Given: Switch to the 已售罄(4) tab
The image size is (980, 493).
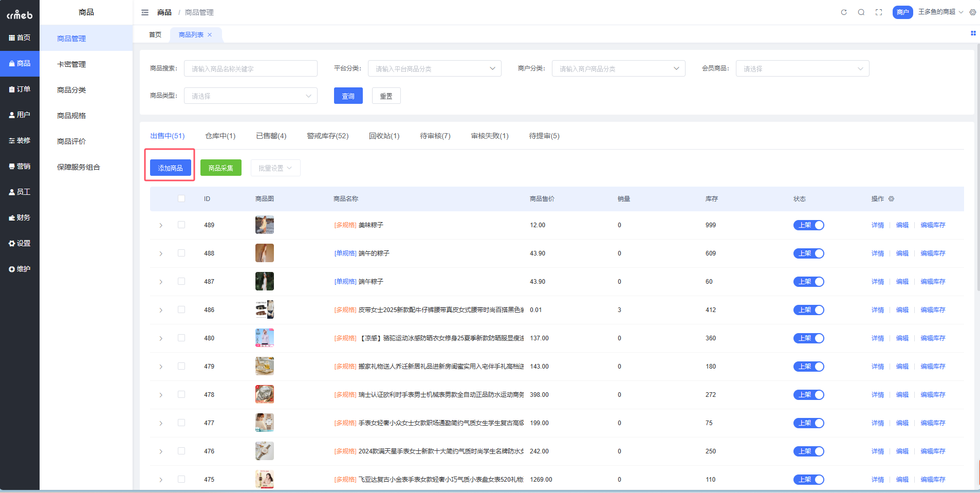Looking at the screenshot, I should [271, 136].
